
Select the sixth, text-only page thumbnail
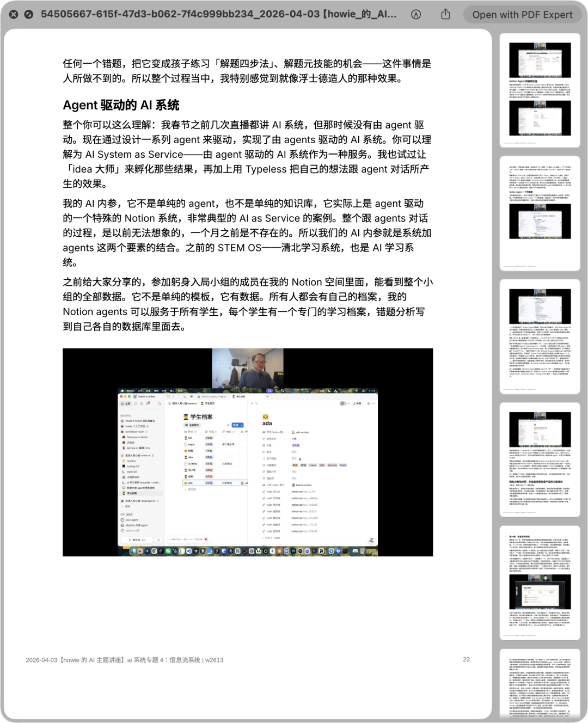pyautogui.click(x=540, y=683)
